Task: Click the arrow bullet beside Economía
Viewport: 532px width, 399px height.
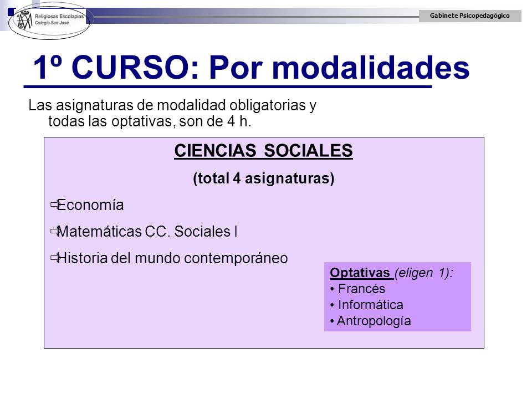Action: point(55,204)
